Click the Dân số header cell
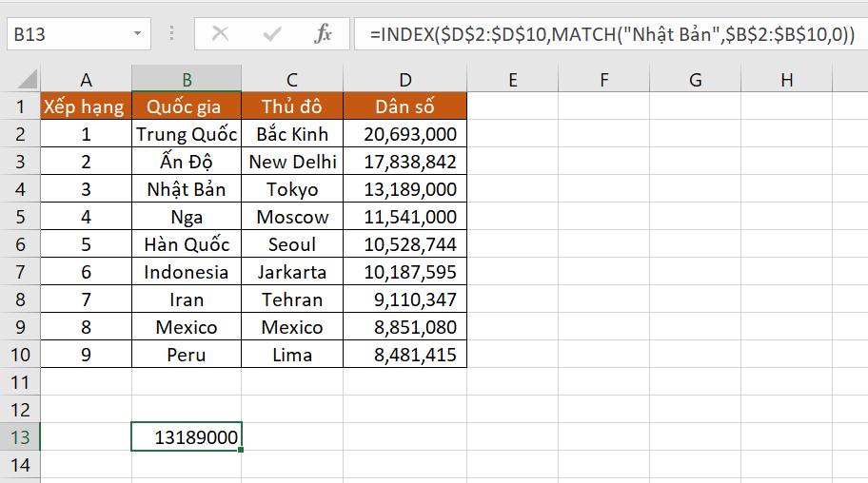Image resolution: width=868 pixels, height=483 pixels. (x=405, y=106)
